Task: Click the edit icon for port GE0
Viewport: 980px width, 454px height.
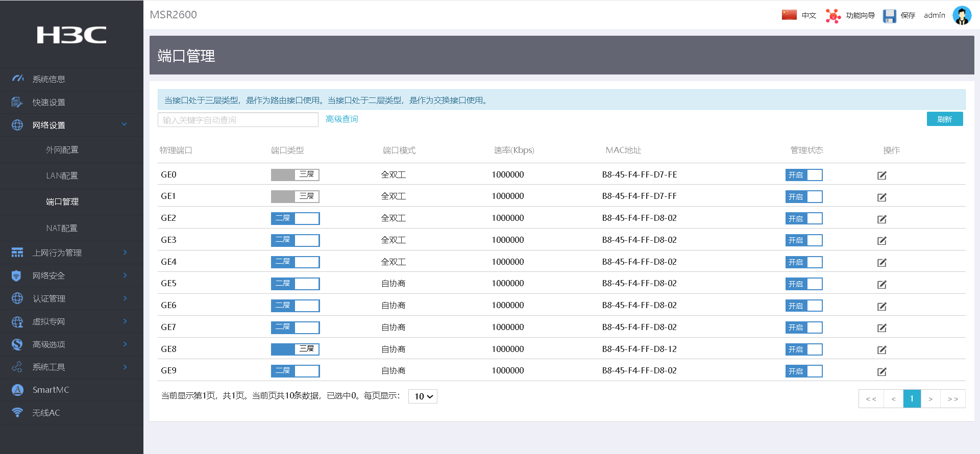Action: click(881, 175)
